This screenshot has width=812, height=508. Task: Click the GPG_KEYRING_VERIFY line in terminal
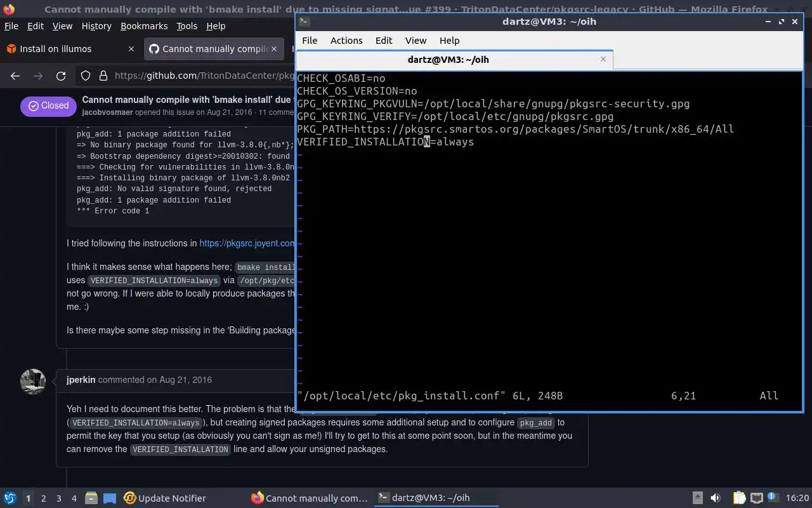coord(455,116)
